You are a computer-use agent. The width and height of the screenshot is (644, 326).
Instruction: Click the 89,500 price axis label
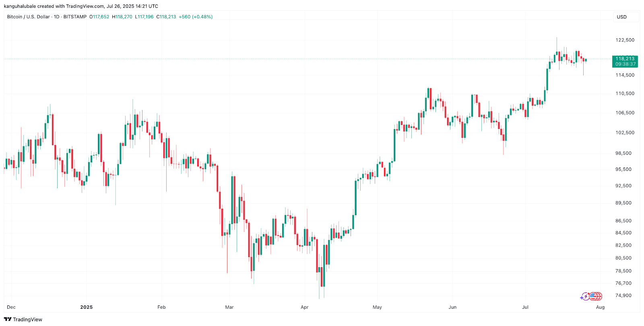coord(623,203)
